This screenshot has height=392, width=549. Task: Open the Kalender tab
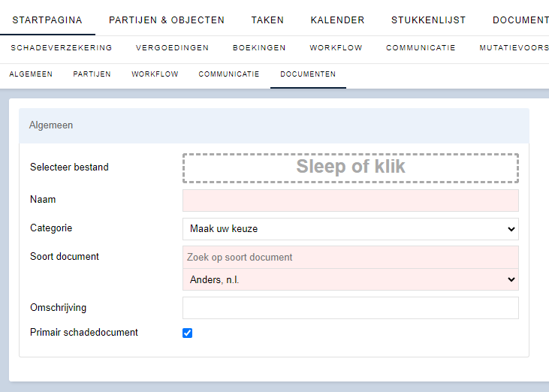(337, 20)
